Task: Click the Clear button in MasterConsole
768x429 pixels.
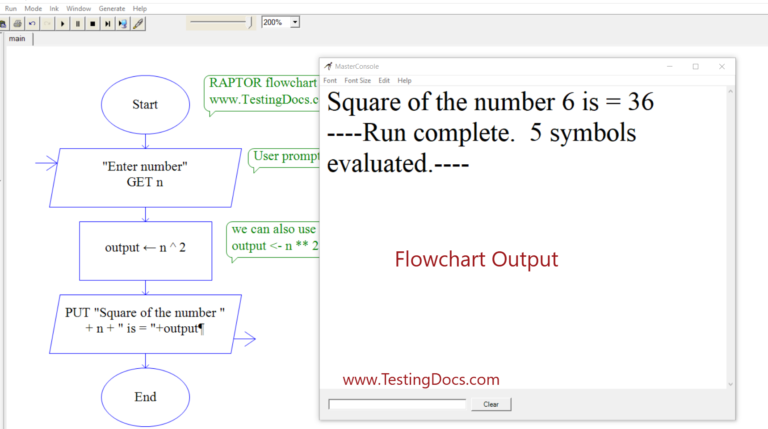Action: click(491, 404)
